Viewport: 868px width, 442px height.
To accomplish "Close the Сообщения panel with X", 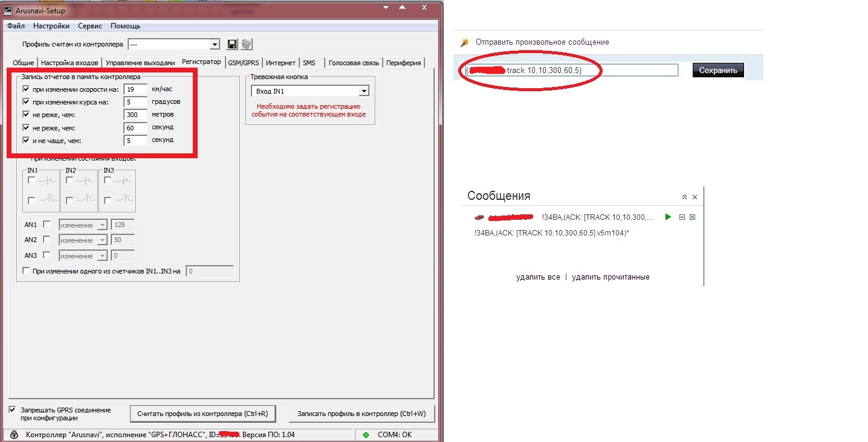I will coord(695,197).
